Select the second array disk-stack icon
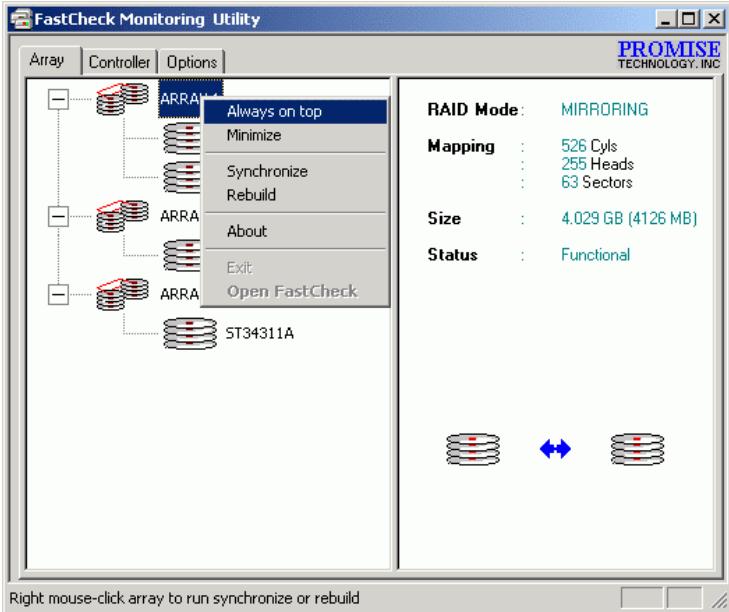The height and width of the screenshot is (612, 729). (x=122, y=216)
